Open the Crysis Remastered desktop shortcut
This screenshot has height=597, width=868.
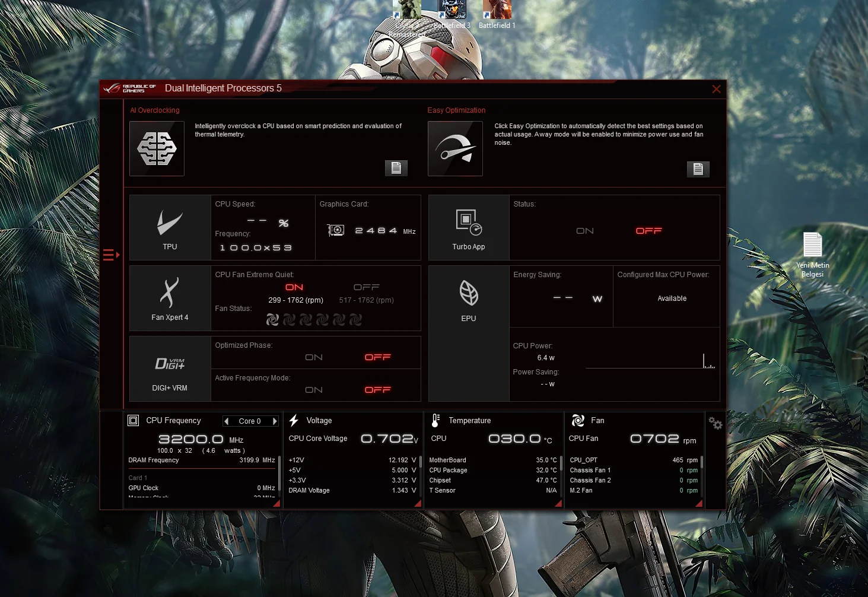407,19
